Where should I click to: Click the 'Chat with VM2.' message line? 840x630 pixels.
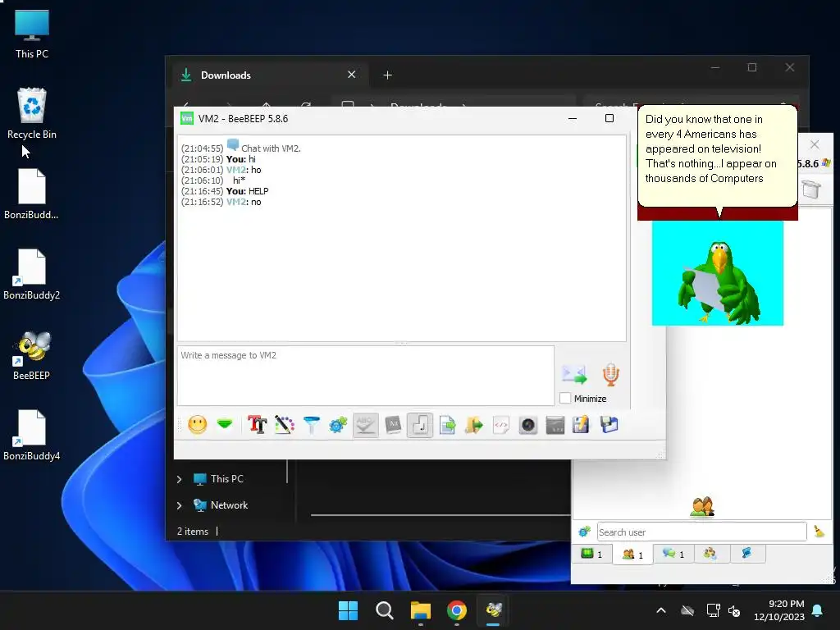click(271, 148)
